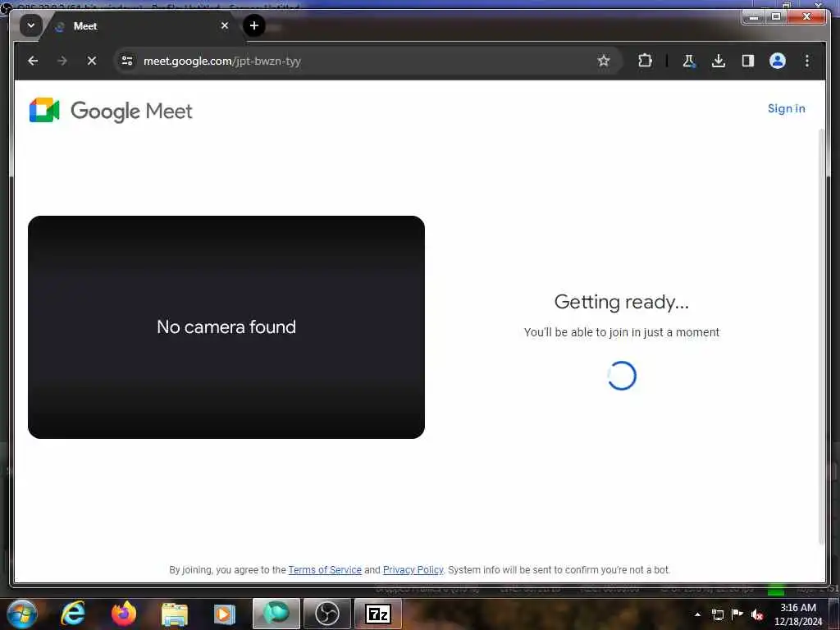Viewport: 840px width, 630px height.
Task: Open Chrome Labs flask icon
Action: click(x=689, y=61)
